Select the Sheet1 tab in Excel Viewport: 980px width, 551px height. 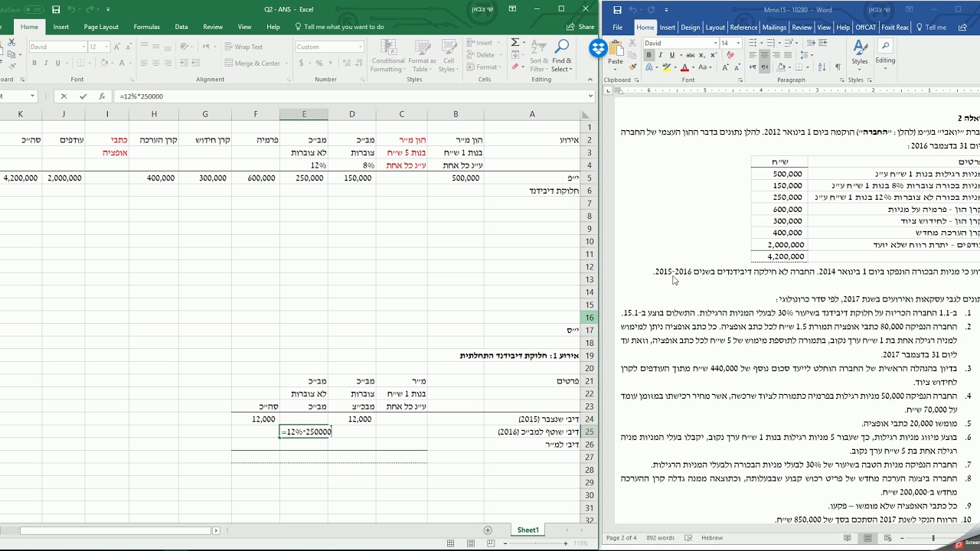coord(528,530)
